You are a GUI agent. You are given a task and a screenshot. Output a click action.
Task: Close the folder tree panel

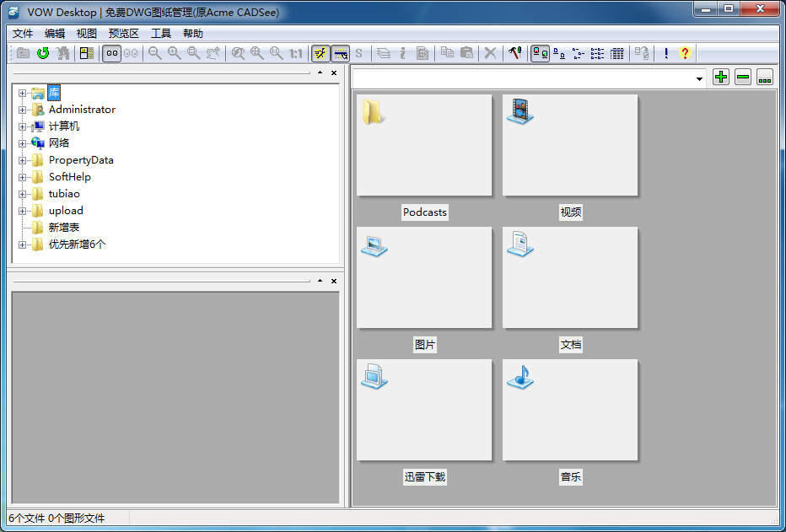[333, 73]
